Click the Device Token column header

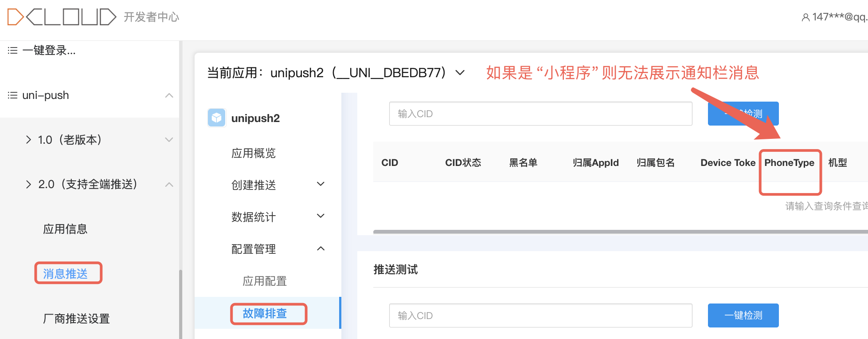(728, 163)
